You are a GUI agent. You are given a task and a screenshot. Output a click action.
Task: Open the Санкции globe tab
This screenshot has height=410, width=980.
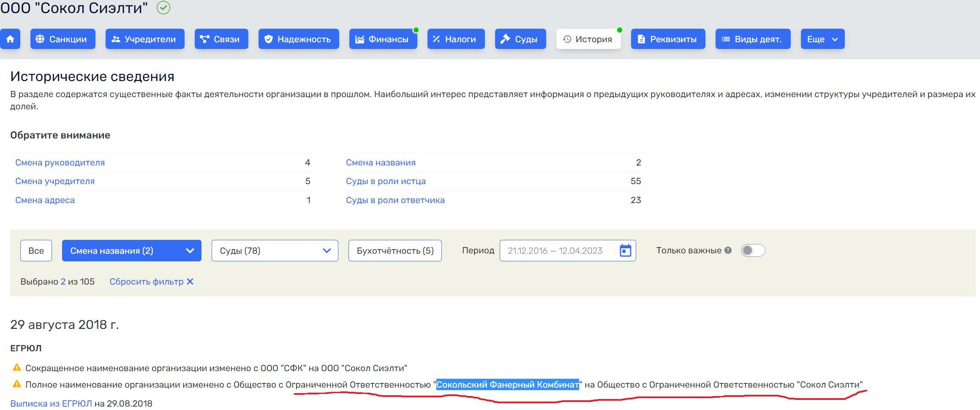[63, 39]
